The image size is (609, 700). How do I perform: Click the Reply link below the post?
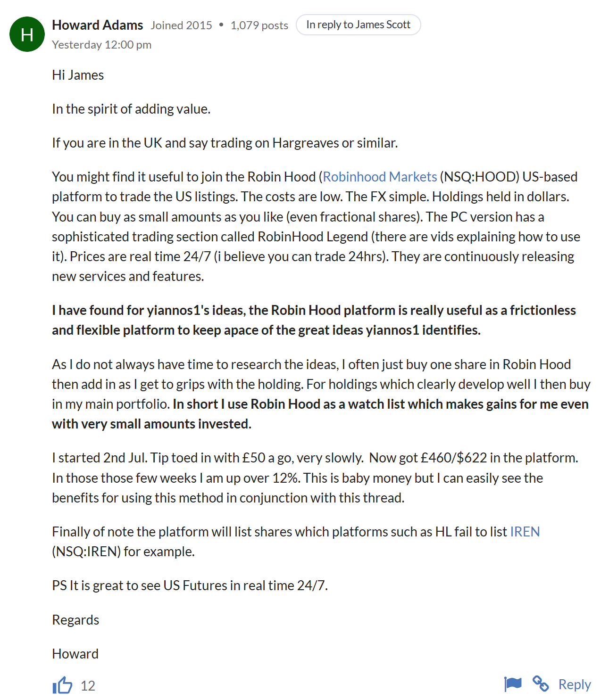point(575,684)
